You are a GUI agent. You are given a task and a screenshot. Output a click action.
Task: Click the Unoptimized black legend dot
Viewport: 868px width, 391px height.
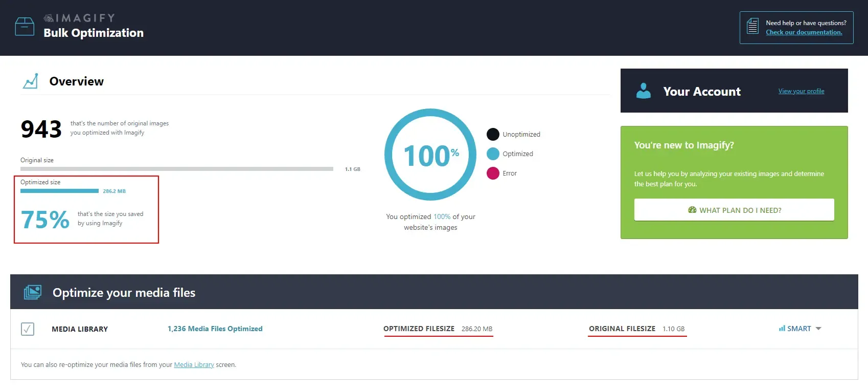(x=493, y=134)
